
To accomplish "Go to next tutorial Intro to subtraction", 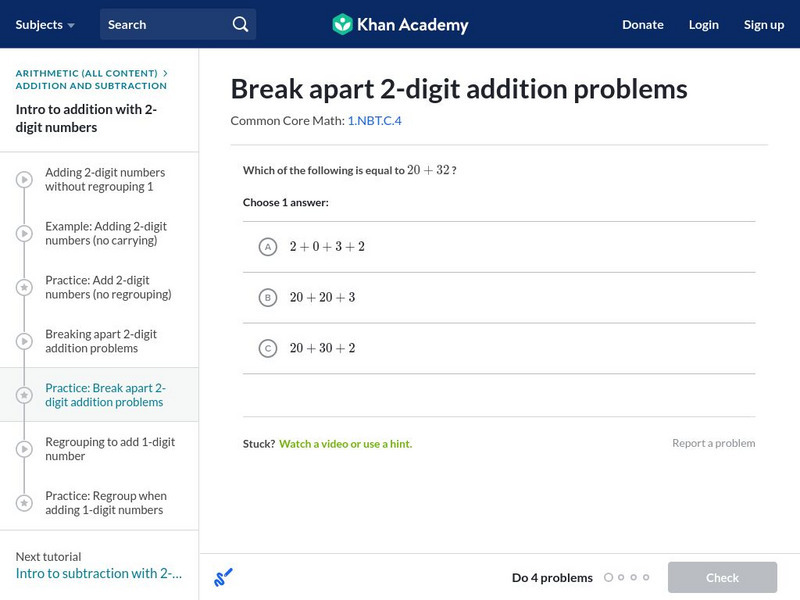I will pyautogui.click(x=99, y=573).
